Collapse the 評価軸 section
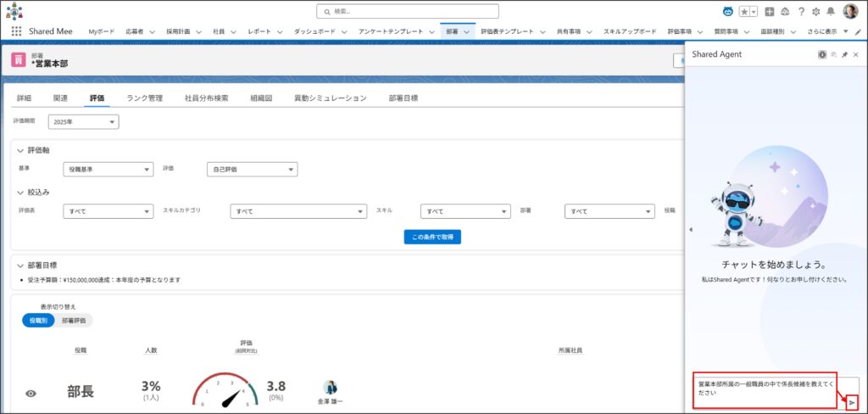 (21, 150)
